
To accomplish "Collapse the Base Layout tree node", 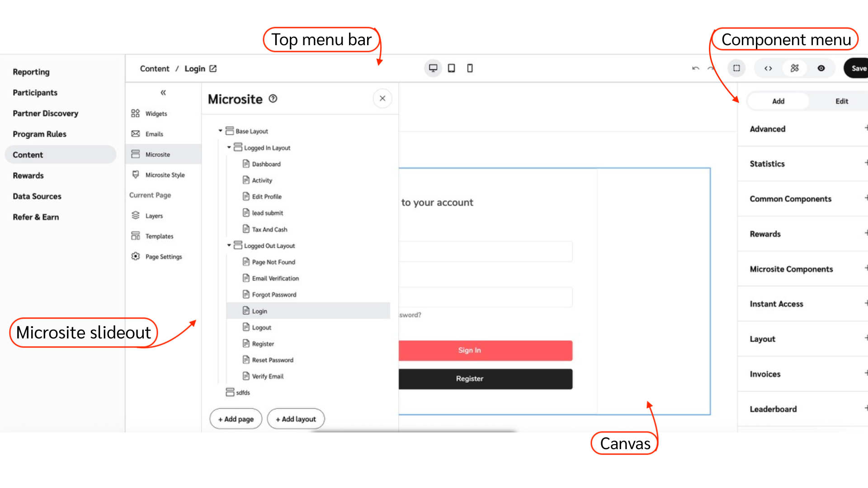I will coord(221,131).
